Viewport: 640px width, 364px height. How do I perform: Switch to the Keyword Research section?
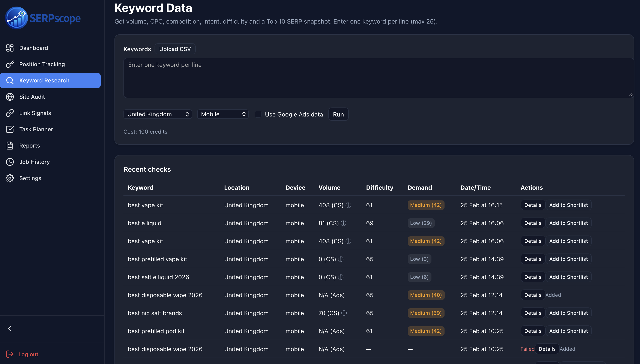pyautogui.click(x=44, y=80)
